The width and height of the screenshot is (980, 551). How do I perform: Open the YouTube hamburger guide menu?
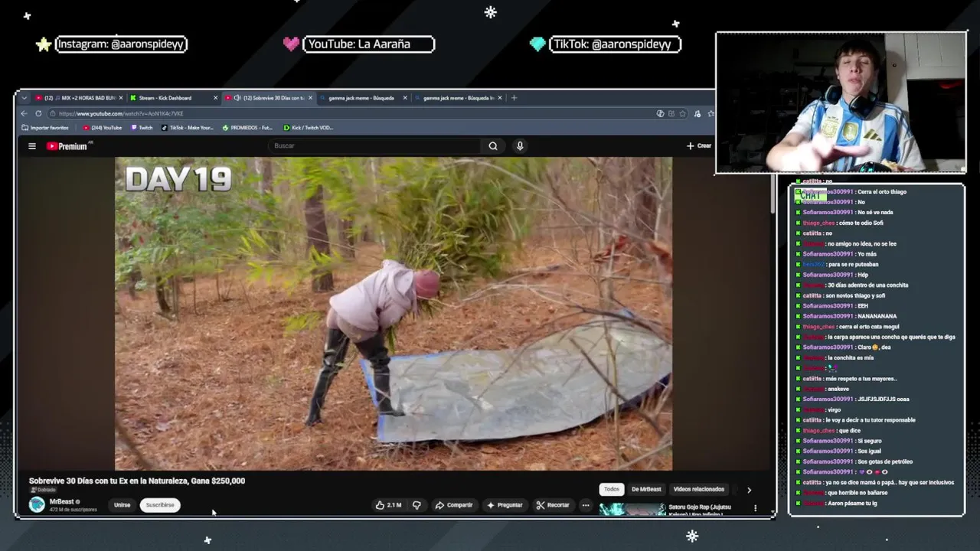click(x=32, y=146)
